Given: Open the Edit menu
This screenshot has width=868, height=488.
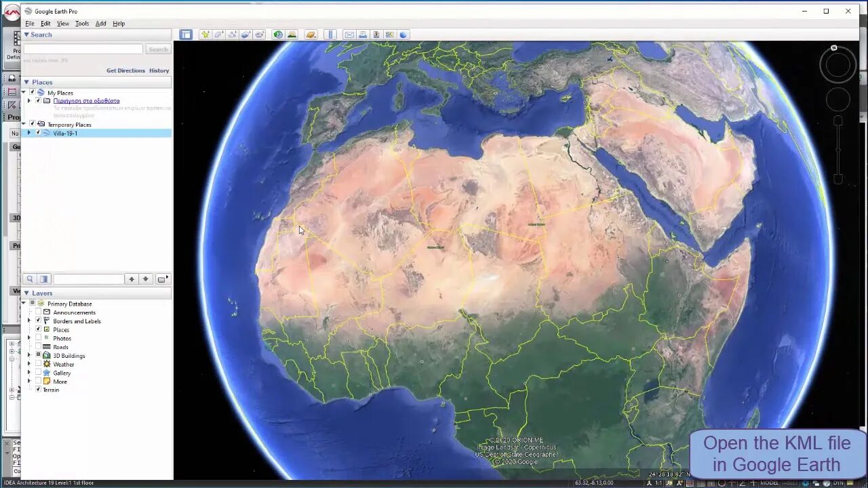Looking at the screenshot, I should click(45, 24).
